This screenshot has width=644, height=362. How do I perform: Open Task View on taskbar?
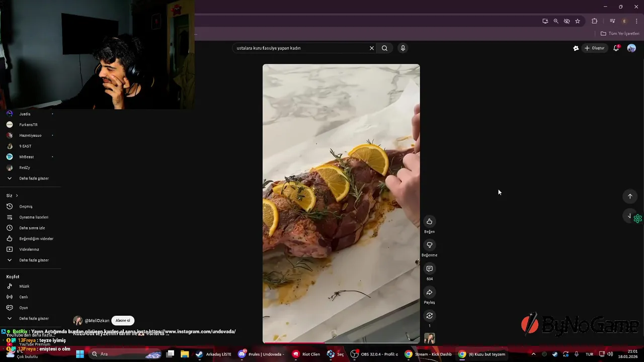(x=170, y=354)
